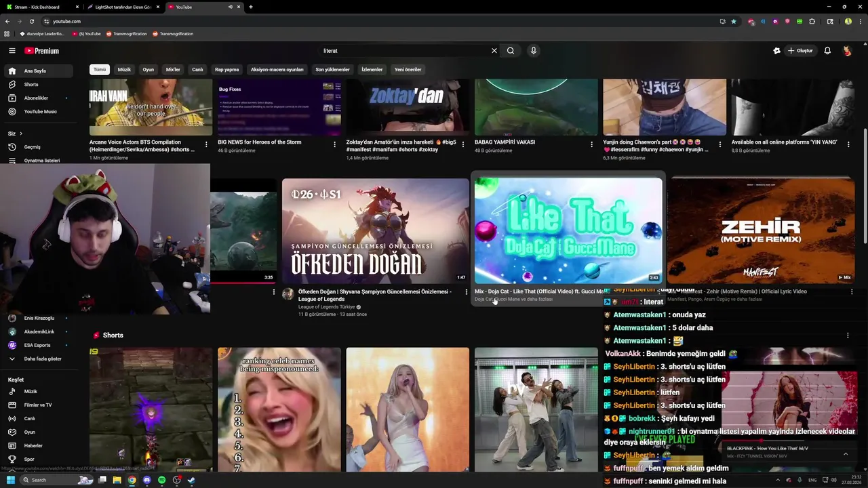This screenshot has width=868, height=488.
Task: Select the Son yüklenenler filter chip
Action: pyautogui.click(x=332, y=70)
